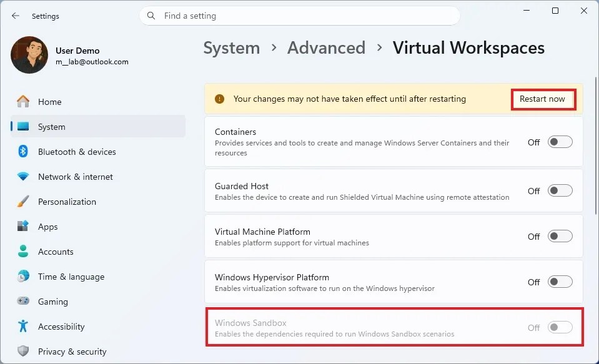Open Privacy & security settings
This screenshot has height=364, width=599.
[98, 351]
